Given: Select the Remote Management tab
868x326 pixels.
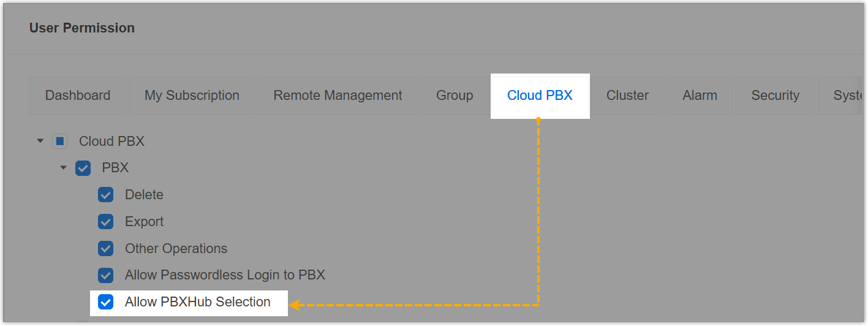Looking at the screenshot, I should pos(338,96).
